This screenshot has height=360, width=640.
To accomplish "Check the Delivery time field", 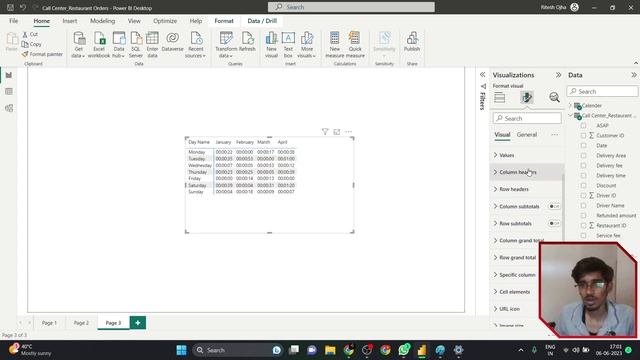I will click(x=583, y=176).
